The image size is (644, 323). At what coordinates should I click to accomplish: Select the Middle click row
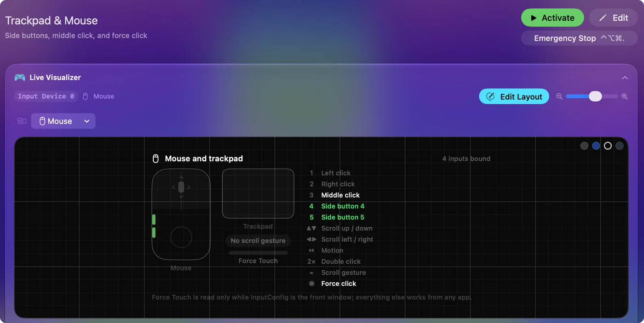pyautogui.click(x=334, y=195)
